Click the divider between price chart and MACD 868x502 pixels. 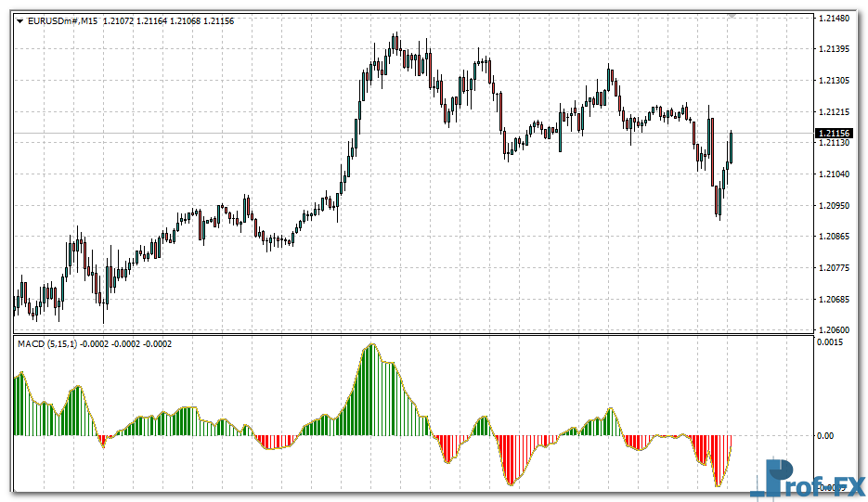pyautogui.click(x=413, y=335)
